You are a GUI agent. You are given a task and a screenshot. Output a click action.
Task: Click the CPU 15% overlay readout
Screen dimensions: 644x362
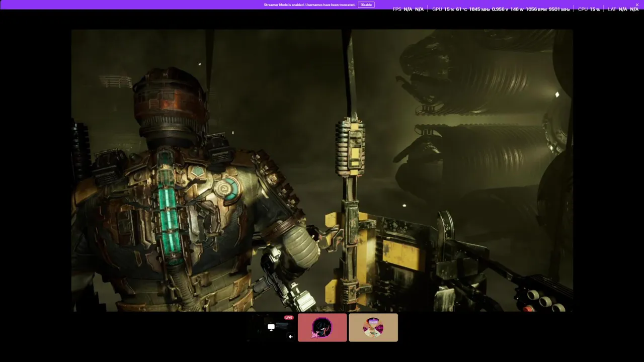point(589,9)
